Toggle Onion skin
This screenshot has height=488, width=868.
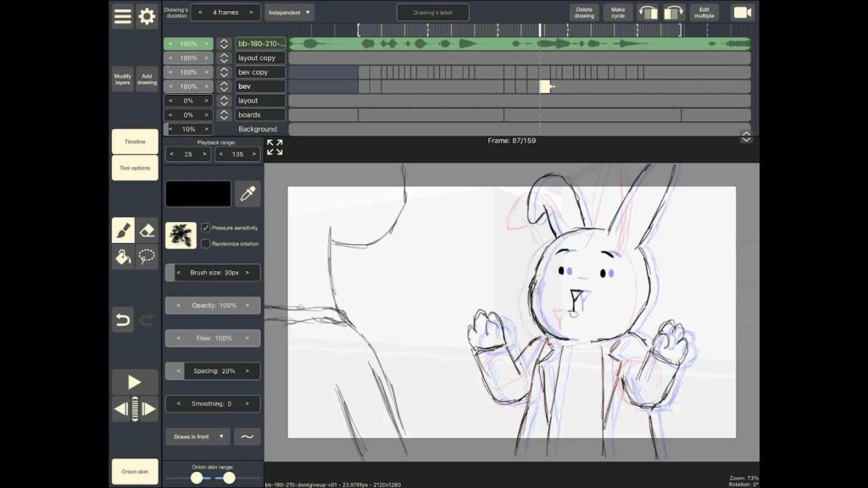pos(134,472)
